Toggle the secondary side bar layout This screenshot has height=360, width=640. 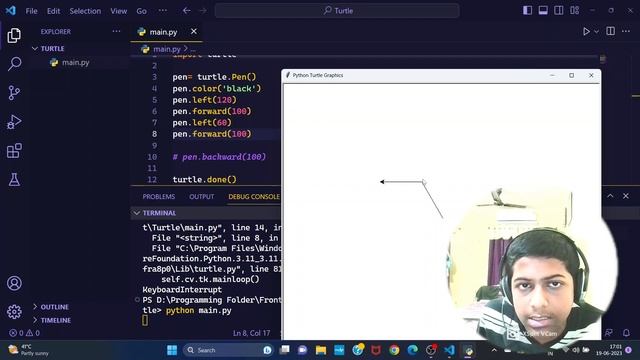pyautogui.click(x=559, y=11)
